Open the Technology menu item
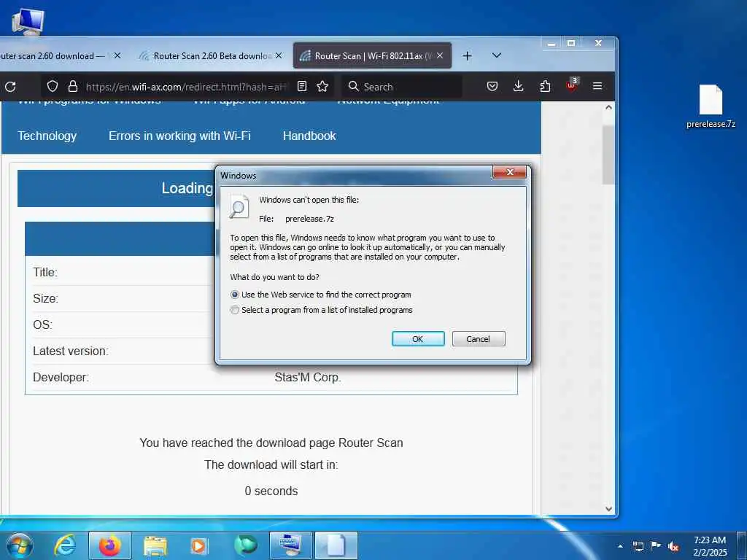747x560 pixels. click(x=47, y=136)
